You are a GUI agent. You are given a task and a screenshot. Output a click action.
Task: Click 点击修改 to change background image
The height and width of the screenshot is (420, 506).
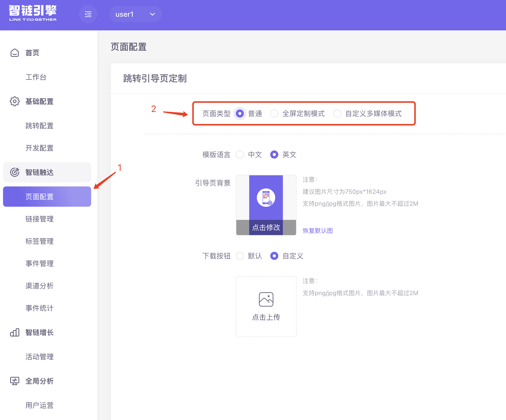coord(266,228)
